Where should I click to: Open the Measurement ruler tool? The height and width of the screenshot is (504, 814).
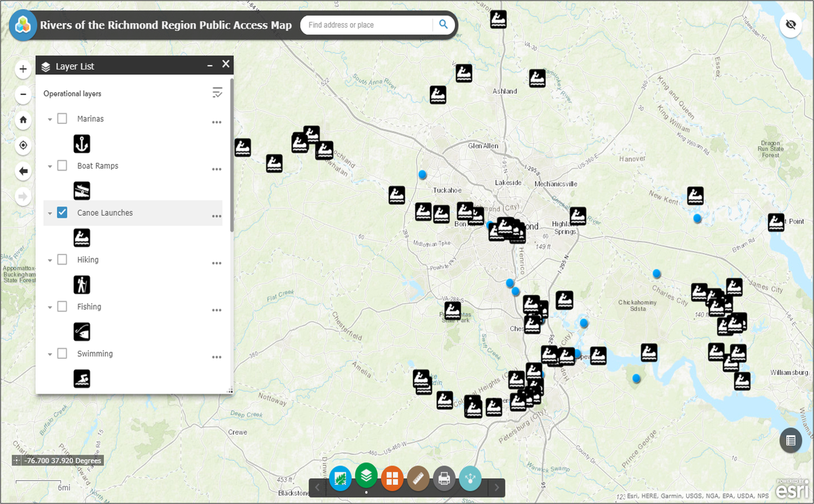click(419, 478)
